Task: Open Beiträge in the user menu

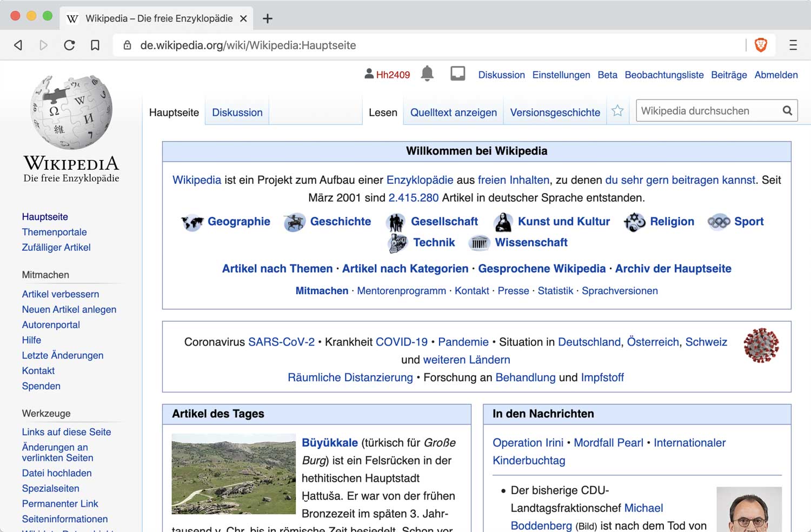Action: click(x=729, y=75)
